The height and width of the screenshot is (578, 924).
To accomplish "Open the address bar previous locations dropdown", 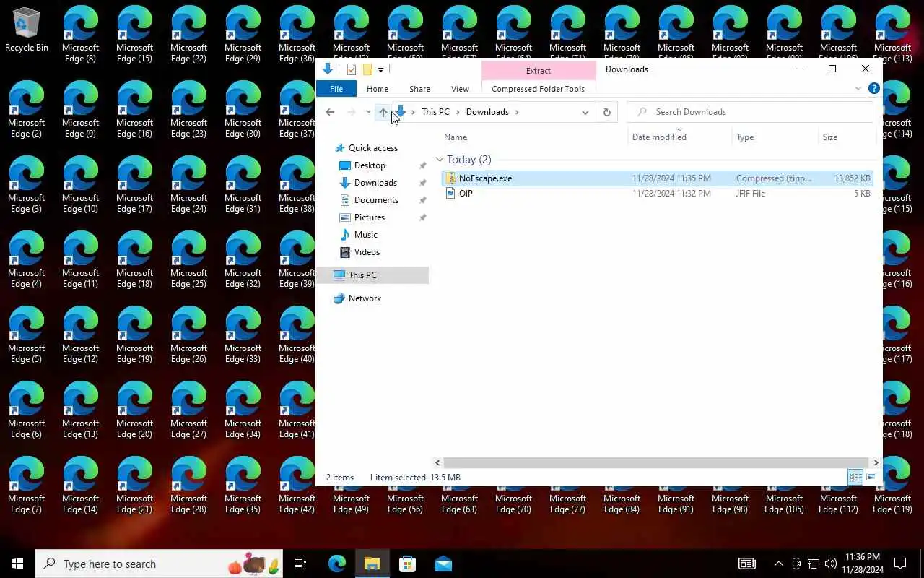I will tap(585, 112).
